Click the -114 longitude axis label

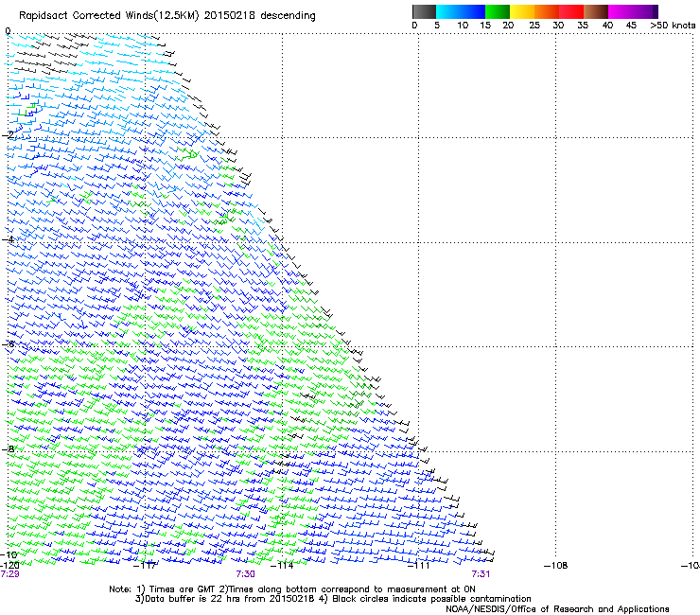[282, 566]
